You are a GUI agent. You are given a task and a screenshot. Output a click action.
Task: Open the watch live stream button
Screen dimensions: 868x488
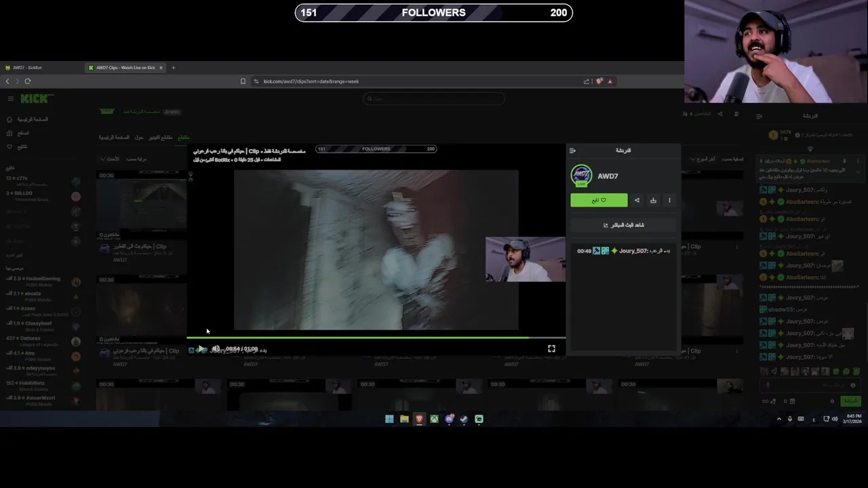click(623, 225)
